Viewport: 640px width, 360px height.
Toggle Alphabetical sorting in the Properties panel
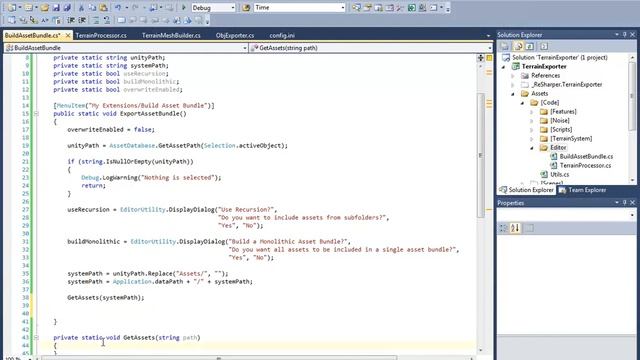(x=515, y=228)
